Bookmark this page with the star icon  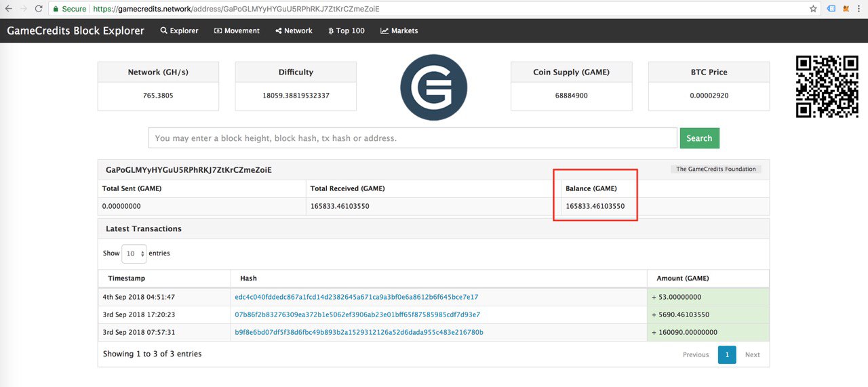(813, 9)
